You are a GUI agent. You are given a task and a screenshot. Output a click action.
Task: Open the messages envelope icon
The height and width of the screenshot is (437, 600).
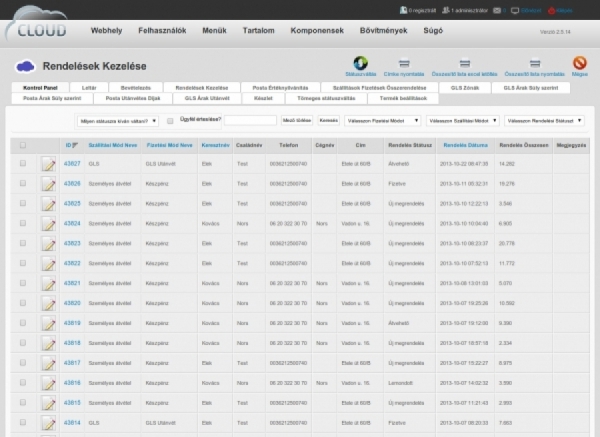click(x=497, y=11)
